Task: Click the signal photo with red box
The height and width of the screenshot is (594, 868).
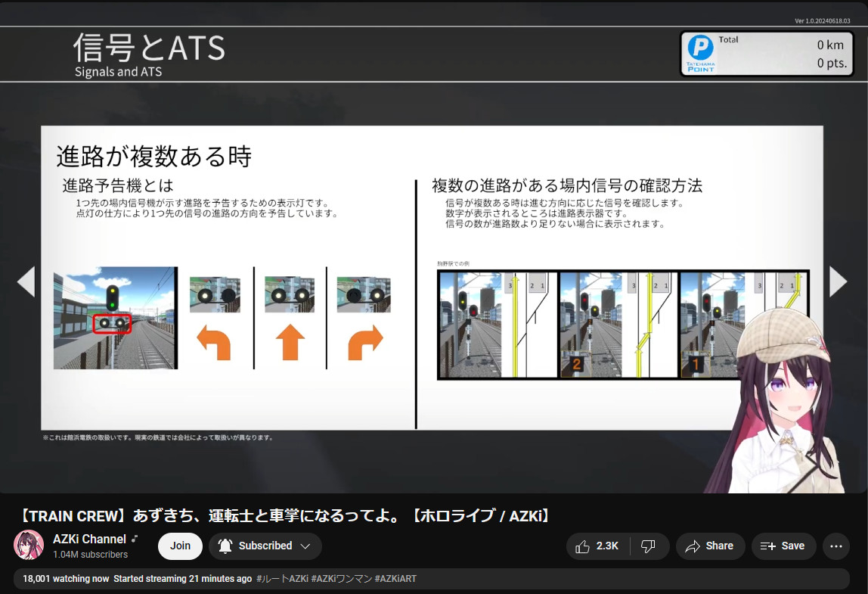Action: coord(116,318)
